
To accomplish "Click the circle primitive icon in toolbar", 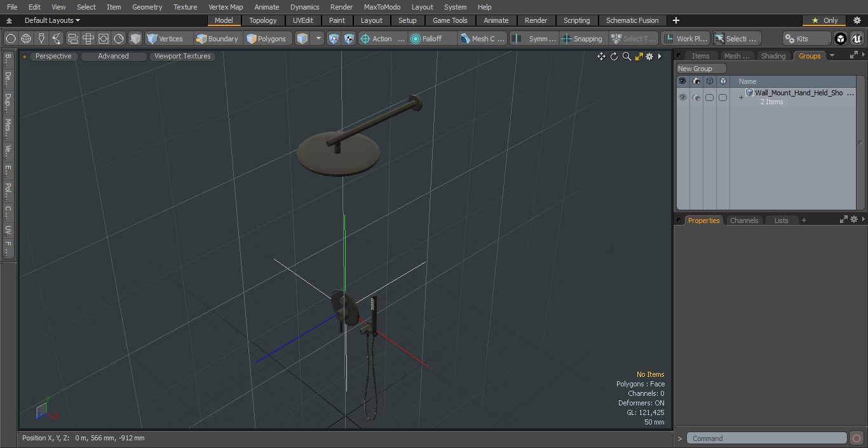I will pyautogui.click(x=11, y=39).
